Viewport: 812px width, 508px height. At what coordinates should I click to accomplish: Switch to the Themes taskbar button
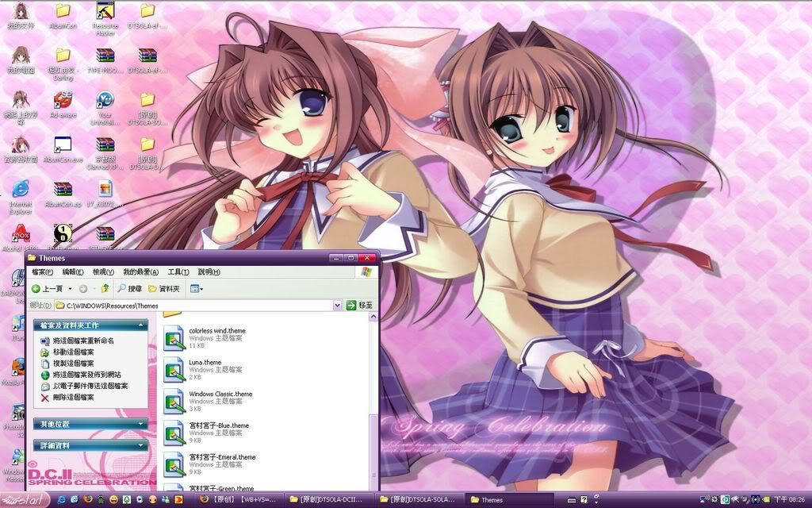[510, 500]
